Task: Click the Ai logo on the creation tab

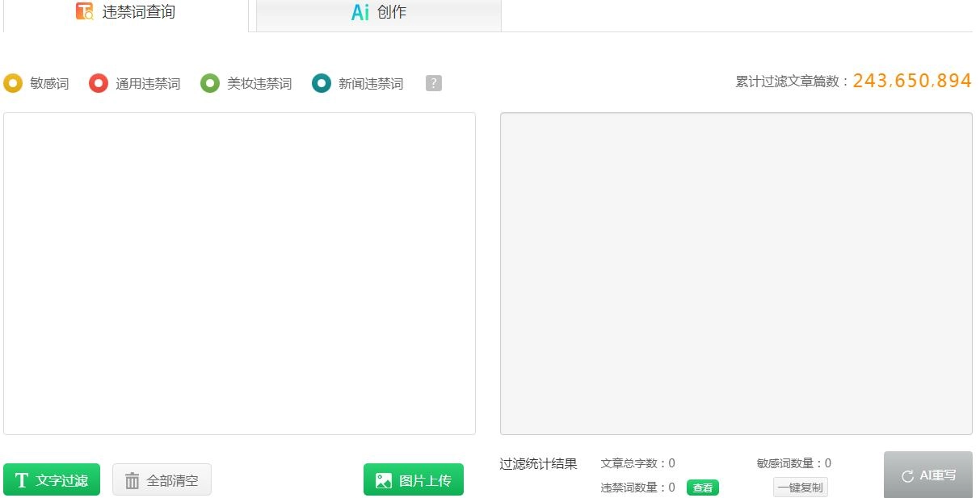Action: click(x=361, y=12)
